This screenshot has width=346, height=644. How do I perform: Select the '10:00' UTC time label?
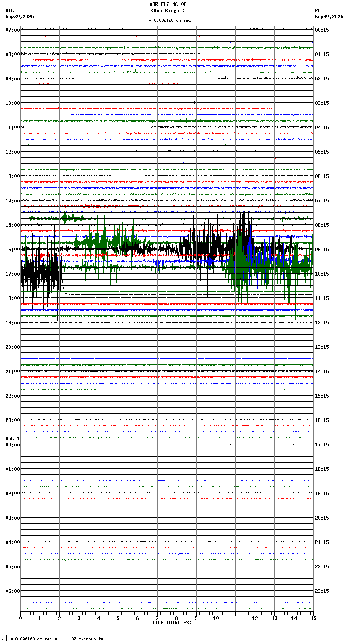(x=13, y=103)
